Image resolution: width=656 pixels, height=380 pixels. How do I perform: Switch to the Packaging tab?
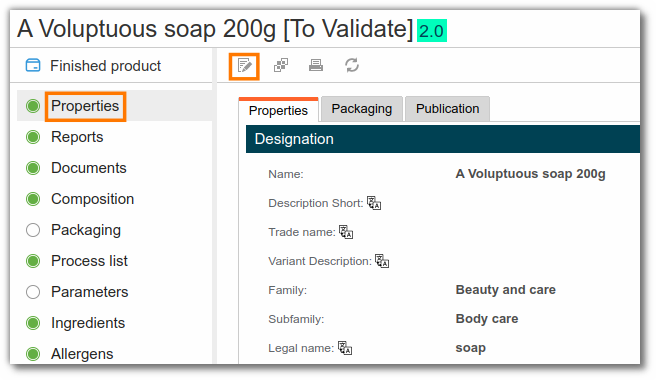point(362,109)
